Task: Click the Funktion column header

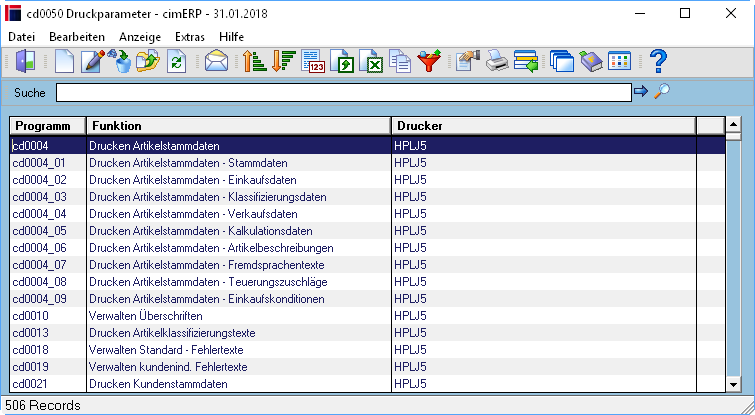Action: pyautogui.click(x=239, y=126)
